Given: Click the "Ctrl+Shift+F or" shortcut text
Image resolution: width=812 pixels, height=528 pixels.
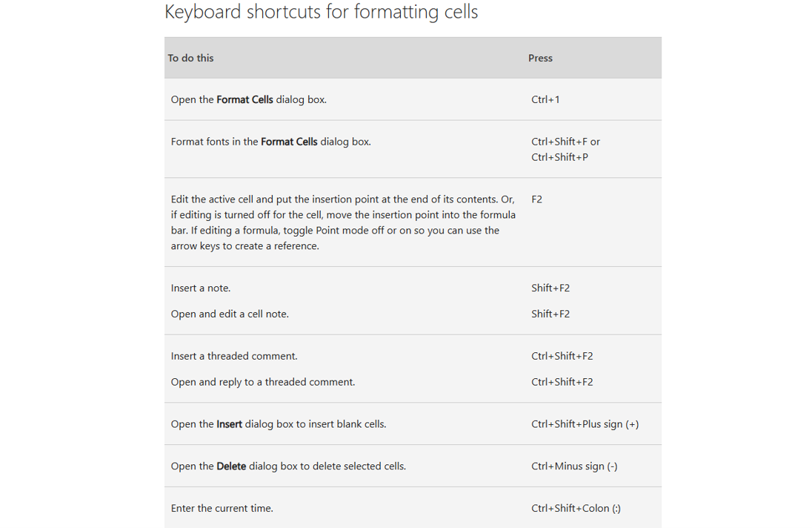Looking at the screenshot, I should point(565,142).
